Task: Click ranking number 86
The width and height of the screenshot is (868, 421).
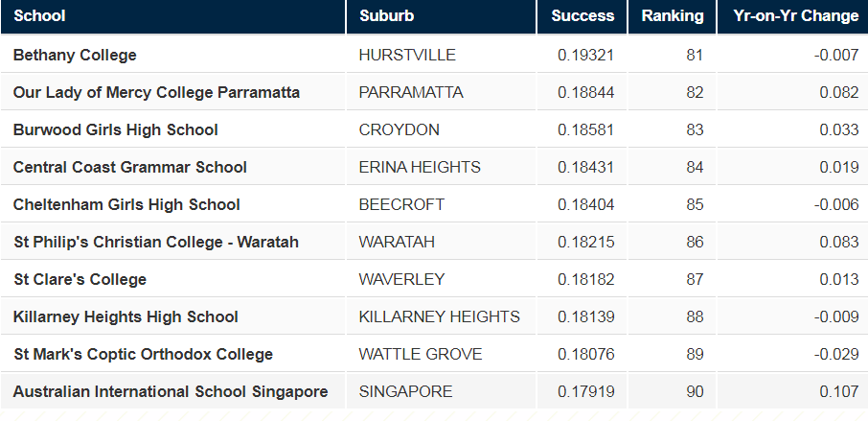Action: (695, 242)
